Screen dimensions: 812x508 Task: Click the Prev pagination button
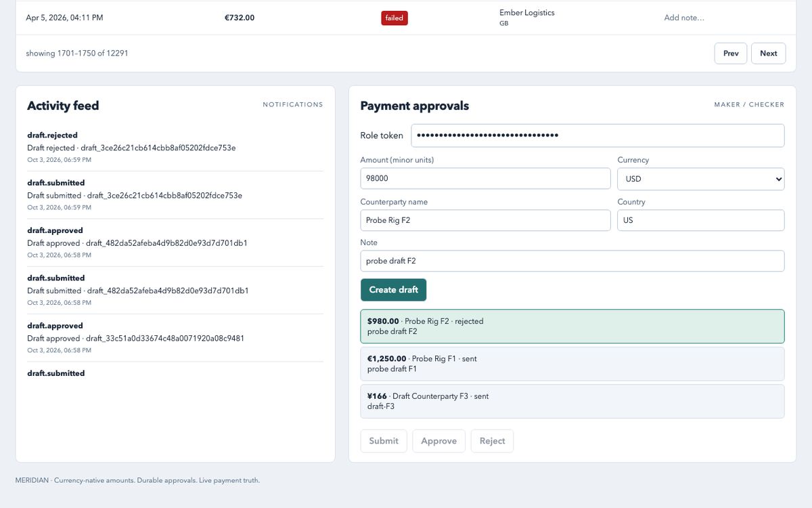click(731, 54)
